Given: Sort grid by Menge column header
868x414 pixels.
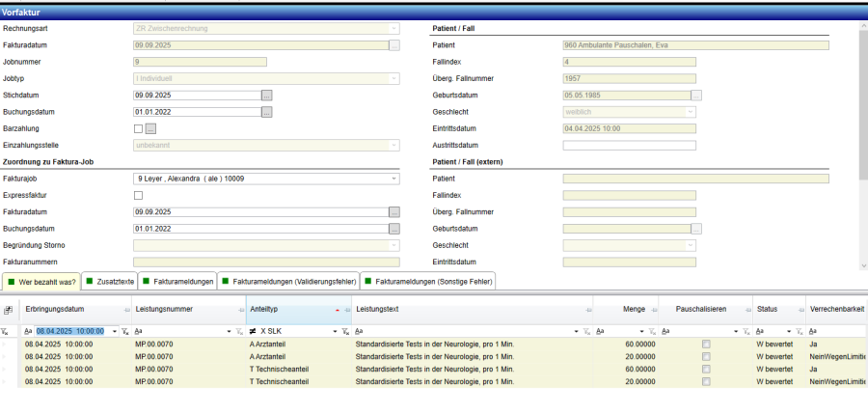Looking at the screenshot, I should pos(633,309).
